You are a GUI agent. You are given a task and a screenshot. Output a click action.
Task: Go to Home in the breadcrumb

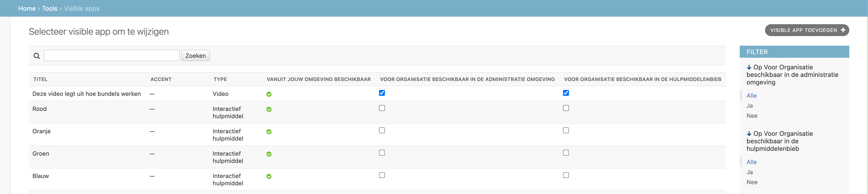pos(27,8)
